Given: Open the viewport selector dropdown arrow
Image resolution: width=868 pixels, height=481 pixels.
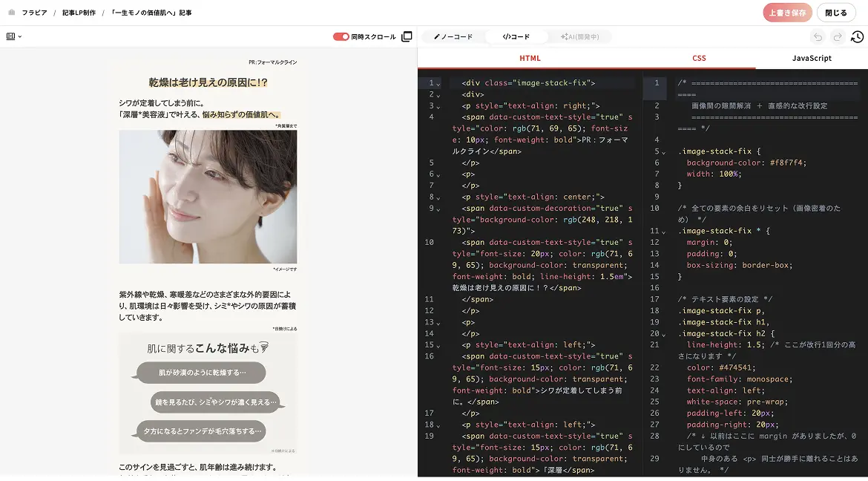Looking at the screenshot, I should click(x=20, y=36).
